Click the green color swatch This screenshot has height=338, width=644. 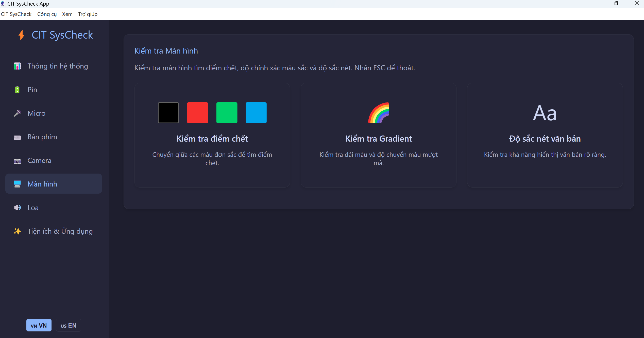[x=227, y=113]
